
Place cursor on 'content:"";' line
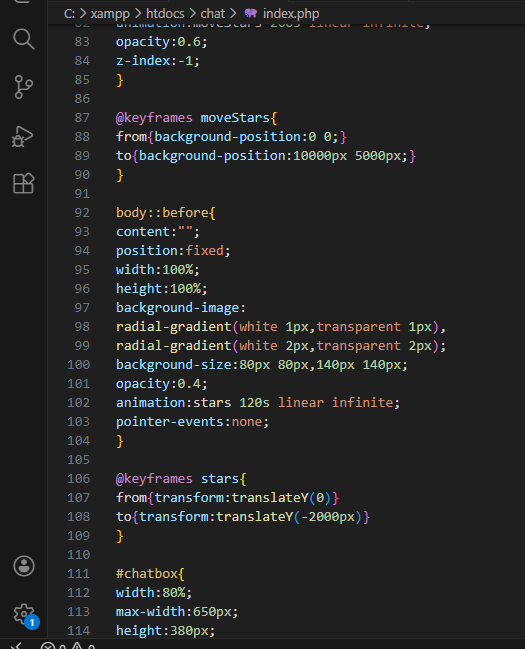point(158,232)
